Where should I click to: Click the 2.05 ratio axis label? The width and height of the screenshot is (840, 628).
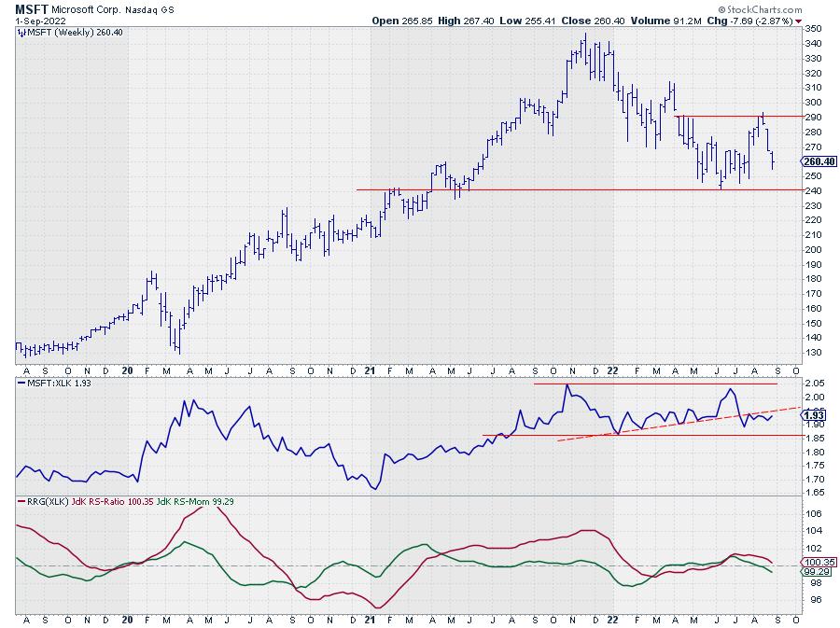(x=815, y=384)
